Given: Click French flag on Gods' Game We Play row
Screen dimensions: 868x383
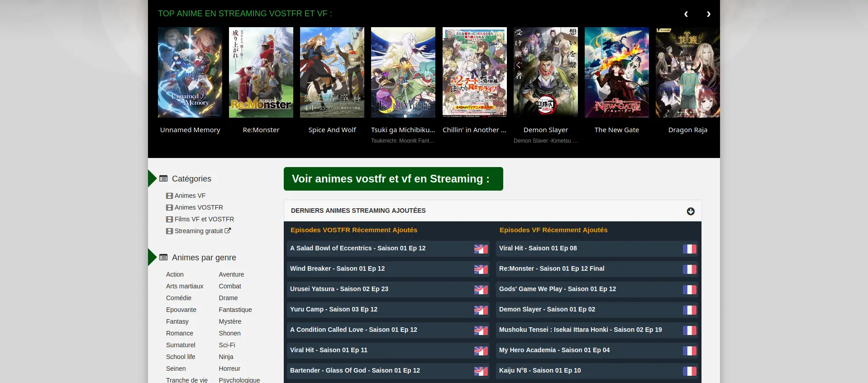Looking at the screenshot, I should (690, 289).
